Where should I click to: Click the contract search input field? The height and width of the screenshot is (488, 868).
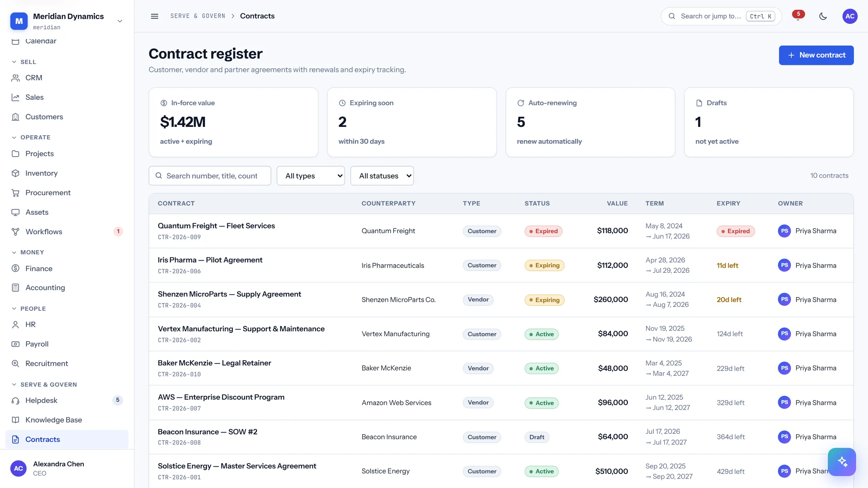click(x=210, y=176)
